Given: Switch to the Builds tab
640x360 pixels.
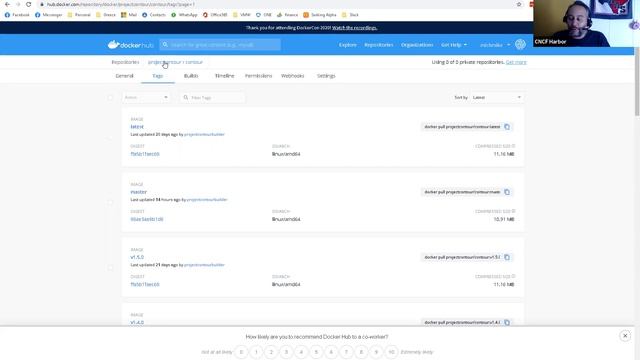Looking at the screenshot, I should (x=191, y=76).
